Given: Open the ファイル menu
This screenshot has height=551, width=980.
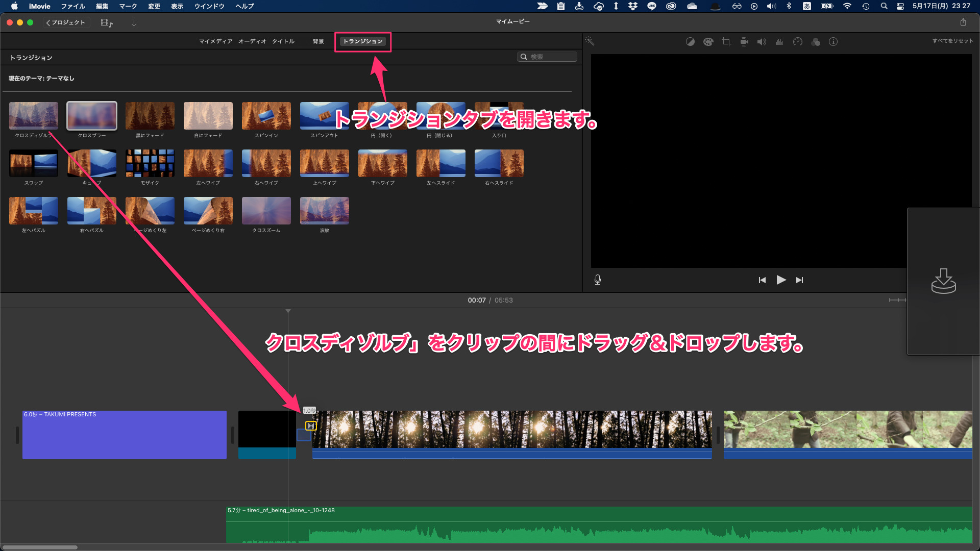Looking at the screenshot, I should pyautogui.click(x=73, y=6).
